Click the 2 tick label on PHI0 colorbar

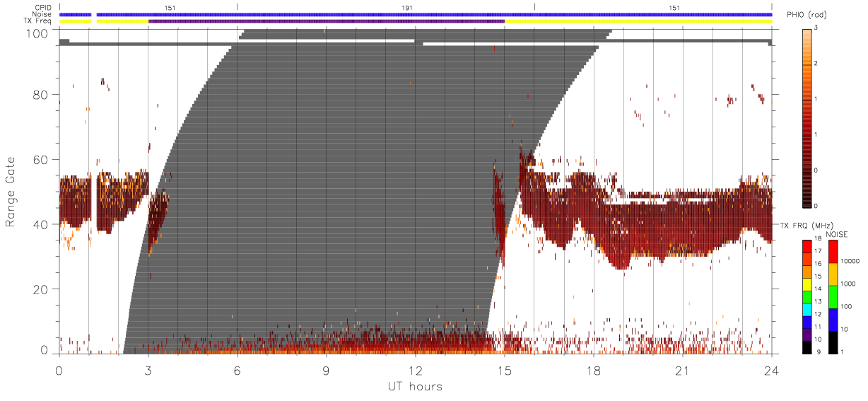[x=816, y=63]
